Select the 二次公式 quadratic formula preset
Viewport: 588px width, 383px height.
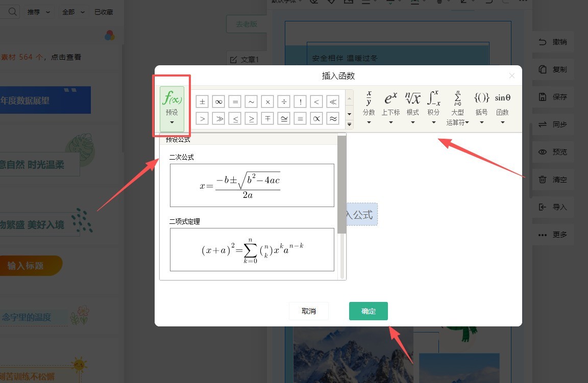[x=252, y=185]
